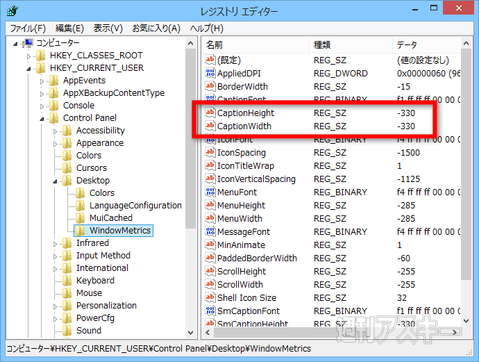Image resolution: width=479 pixels, height=362 pixels.
Task: Open the お気に入り(A) menu
Action: pyautogui.click(x=156, y=28)
